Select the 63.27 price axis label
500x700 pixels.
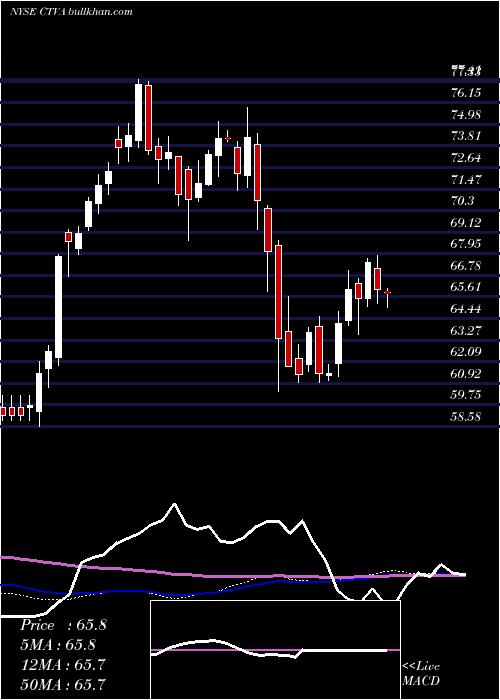[466, 330]
